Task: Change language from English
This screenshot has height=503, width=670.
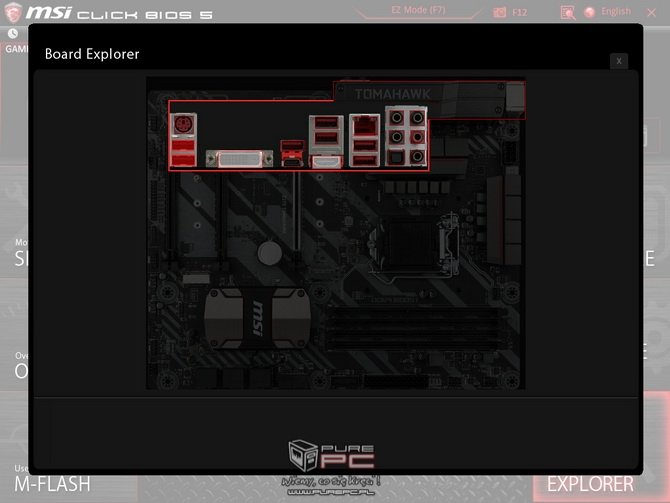Action: coord(616,12)
